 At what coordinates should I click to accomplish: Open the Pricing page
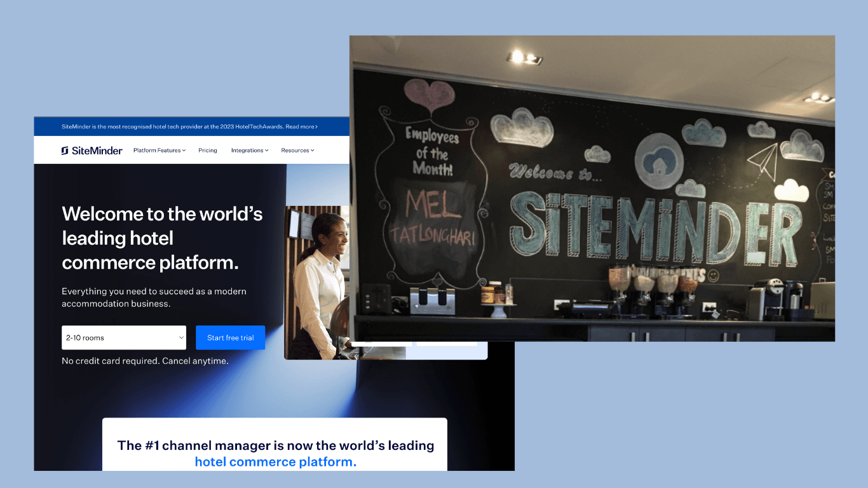coord(208,151)
